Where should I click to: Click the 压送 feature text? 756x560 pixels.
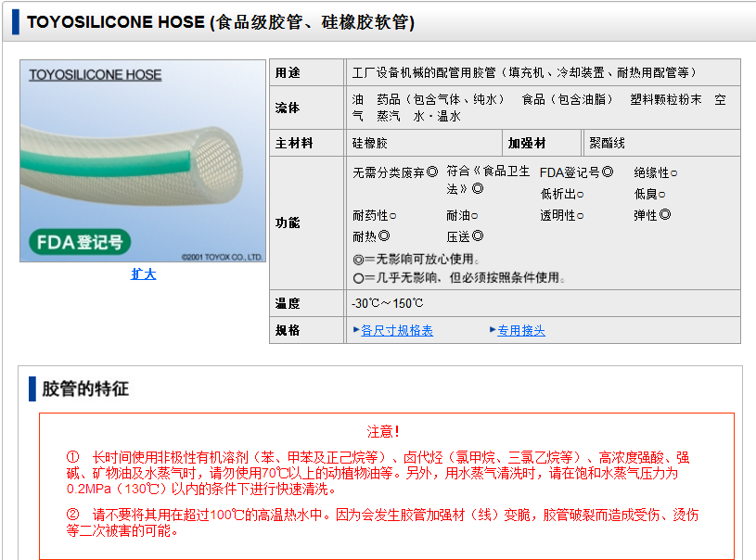(x=465, y=236)
